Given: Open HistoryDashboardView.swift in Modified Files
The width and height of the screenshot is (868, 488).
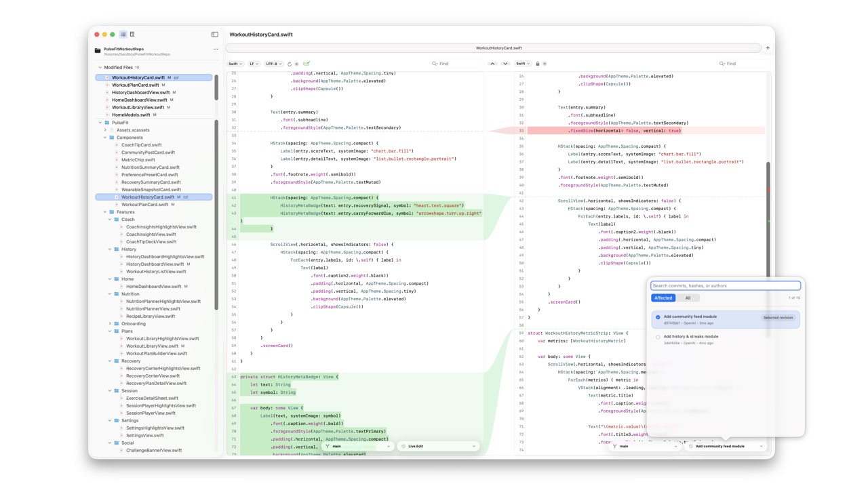Looking at the screenshot, I should pyautogui.click(x=140, y=93).
